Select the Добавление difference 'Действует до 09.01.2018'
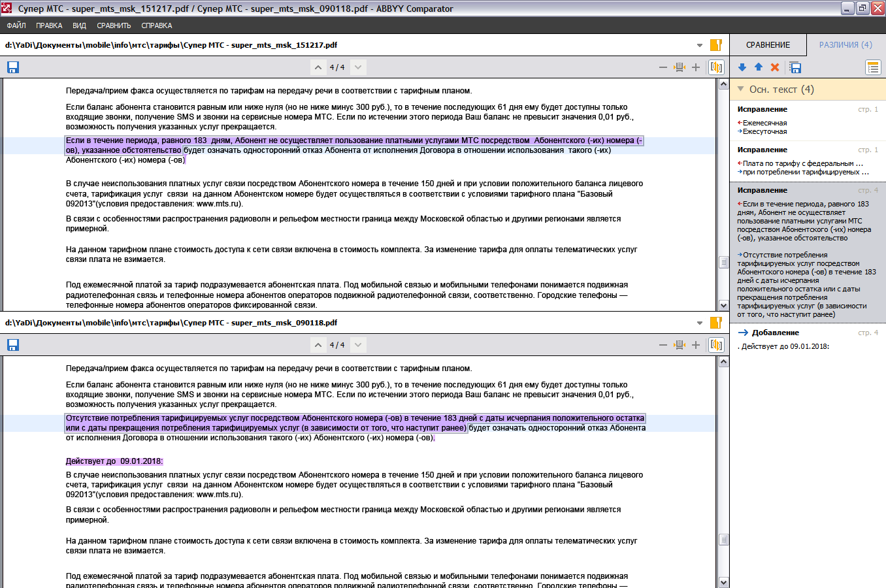Screen dimensions: 886x588 [808, 340]
